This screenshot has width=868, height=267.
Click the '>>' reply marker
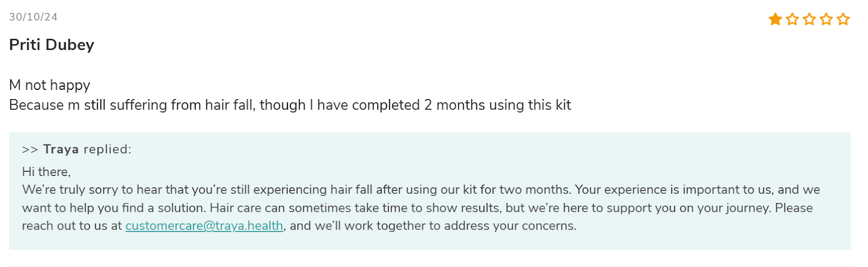coord(30,149)
